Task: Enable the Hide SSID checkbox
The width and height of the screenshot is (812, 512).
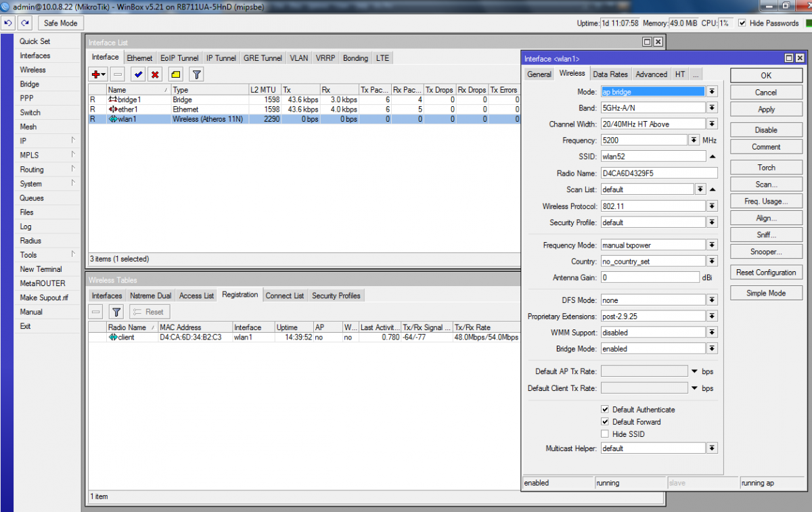Action: [x=605, y=434]
